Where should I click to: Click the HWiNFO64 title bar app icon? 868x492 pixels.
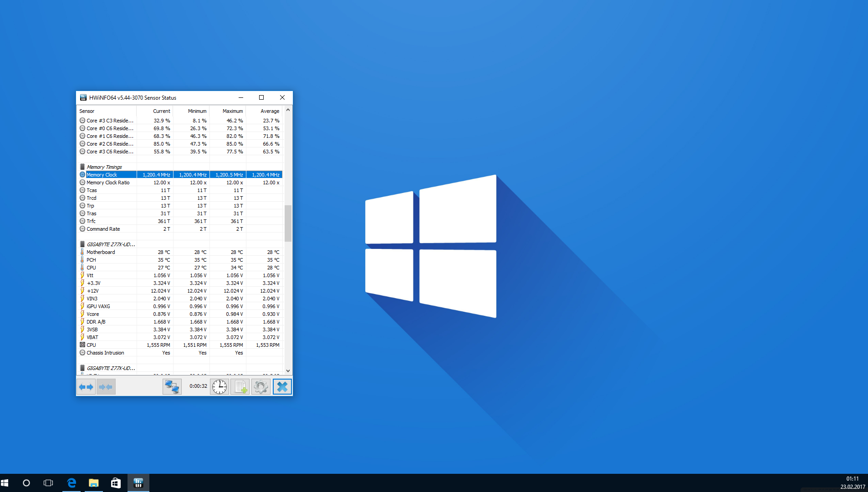[x=83, y=97]
